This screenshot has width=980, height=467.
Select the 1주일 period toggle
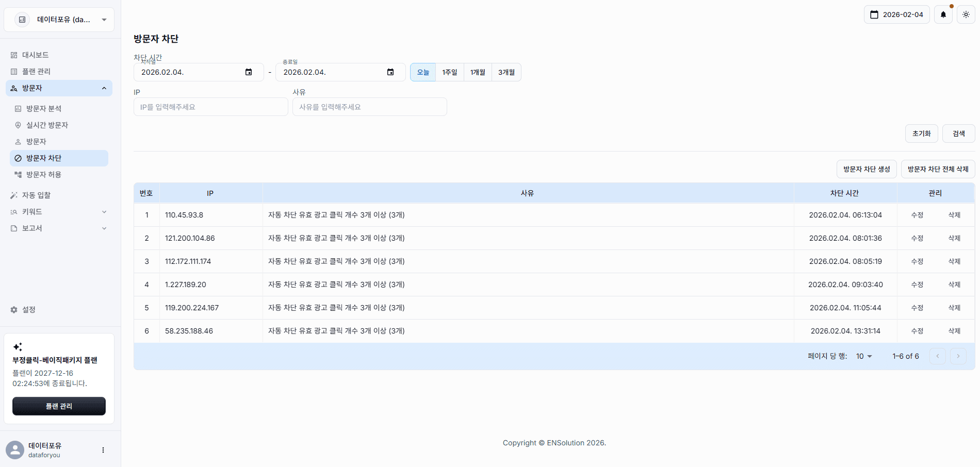[x=449, y=72]
